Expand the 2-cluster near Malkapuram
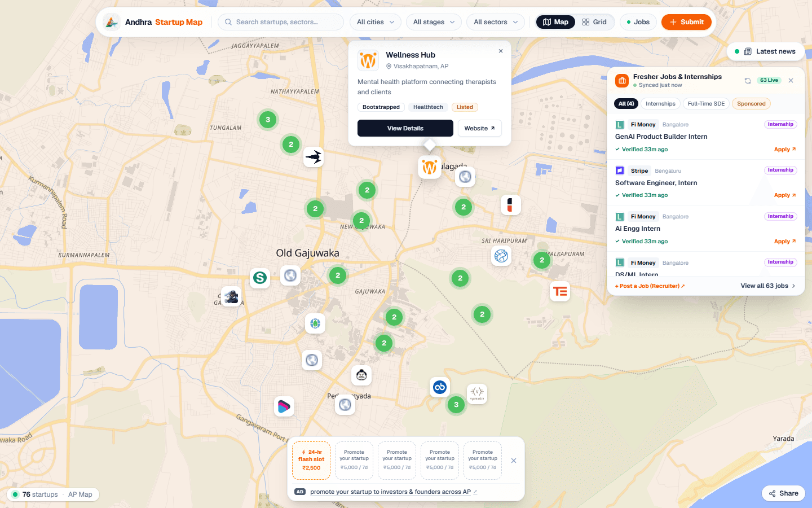The height and width of the screenshot is (508, 812). coord(542,260)
